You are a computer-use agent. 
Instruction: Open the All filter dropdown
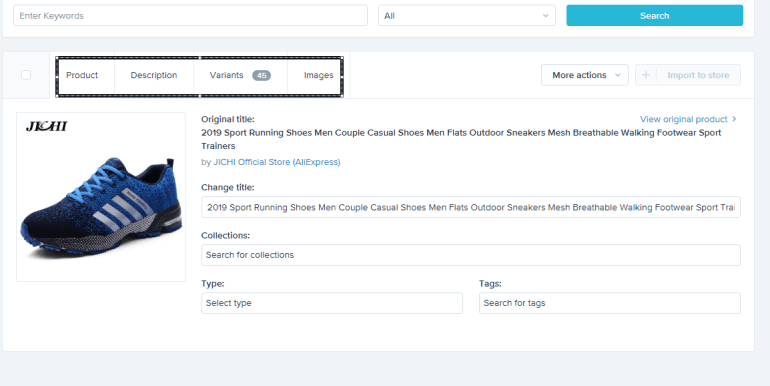point(467,16)
